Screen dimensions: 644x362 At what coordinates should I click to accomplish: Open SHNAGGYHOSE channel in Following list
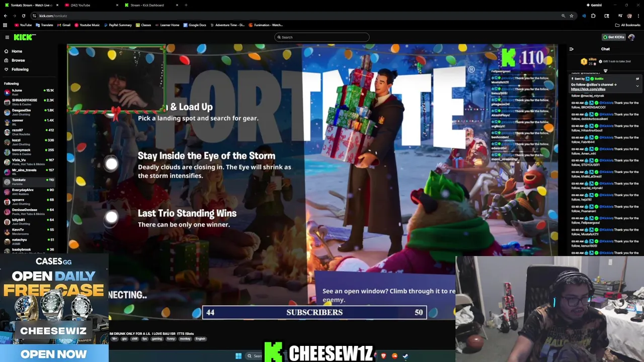tap(29, 102)
